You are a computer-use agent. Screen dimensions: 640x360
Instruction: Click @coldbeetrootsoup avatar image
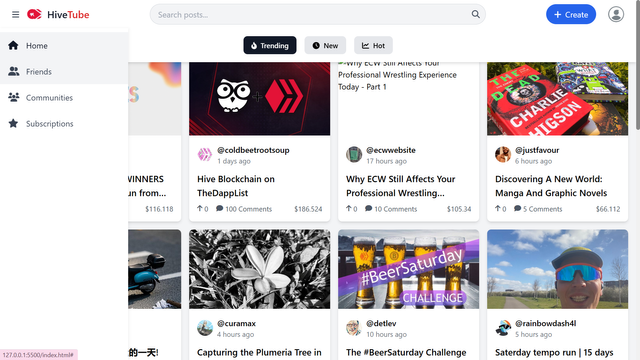[x=205, y=155]
